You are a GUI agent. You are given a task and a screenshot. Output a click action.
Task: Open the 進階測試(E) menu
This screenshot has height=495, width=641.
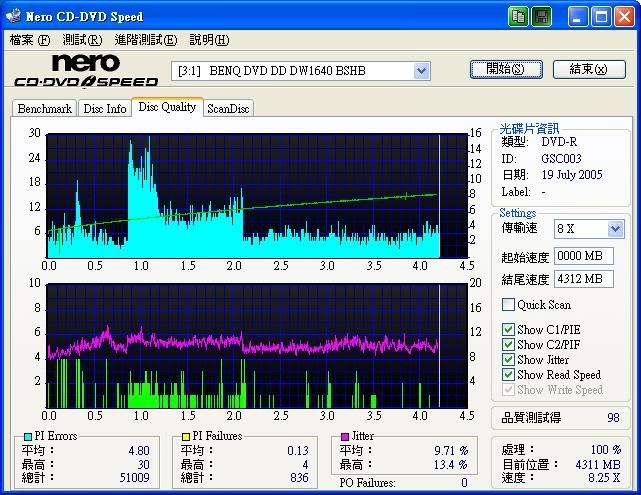point(146,40)
